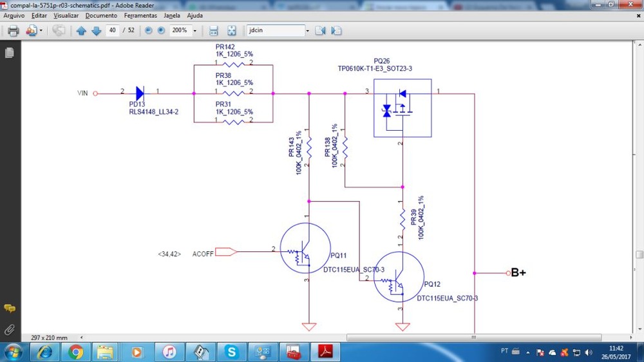Viewport: 644px width, 362px height.
Task: Go to previous page with up arrow
Action: (x=81, y=30)
